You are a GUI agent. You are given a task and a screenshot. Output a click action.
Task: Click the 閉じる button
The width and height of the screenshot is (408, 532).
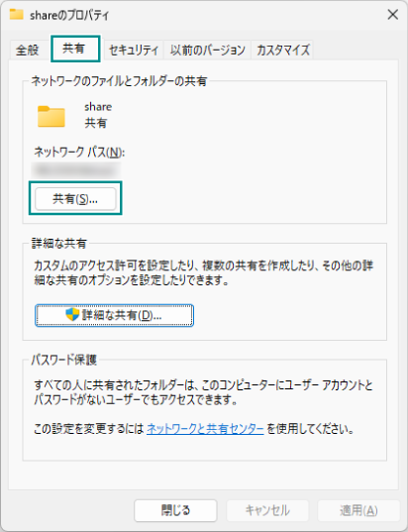coord(175,510)
